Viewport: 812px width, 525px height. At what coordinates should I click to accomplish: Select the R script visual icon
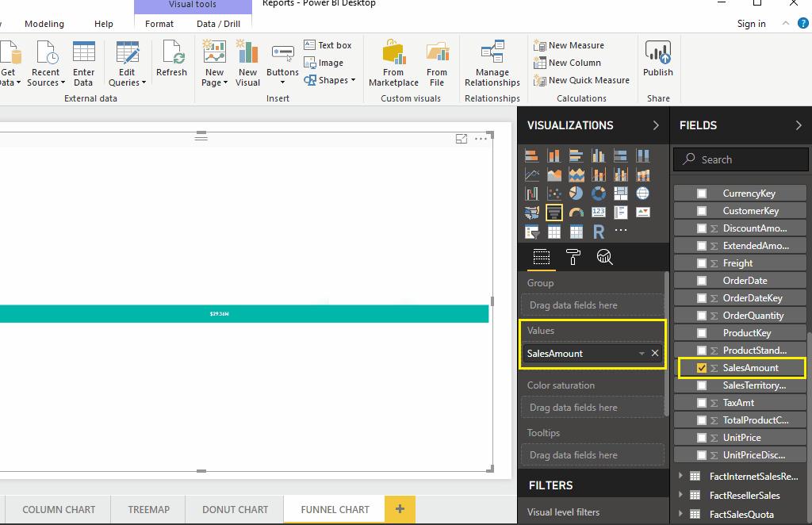coord(599,232)
